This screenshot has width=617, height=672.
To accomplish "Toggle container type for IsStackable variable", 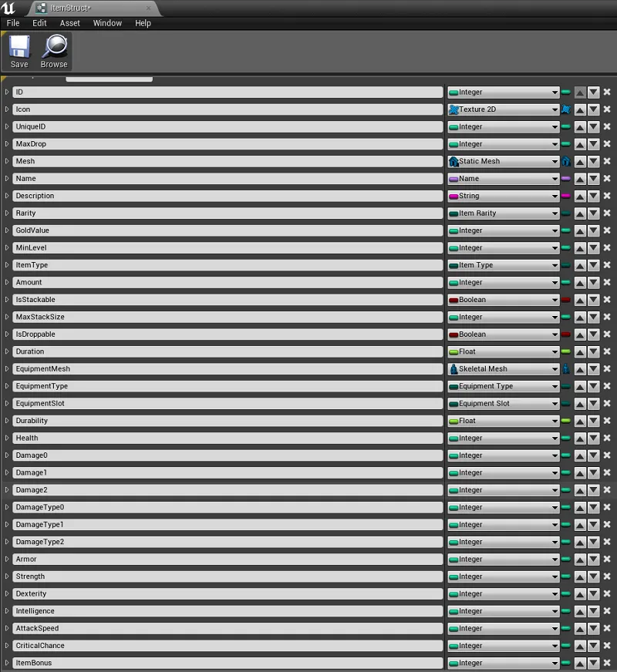I will (566, 300).
